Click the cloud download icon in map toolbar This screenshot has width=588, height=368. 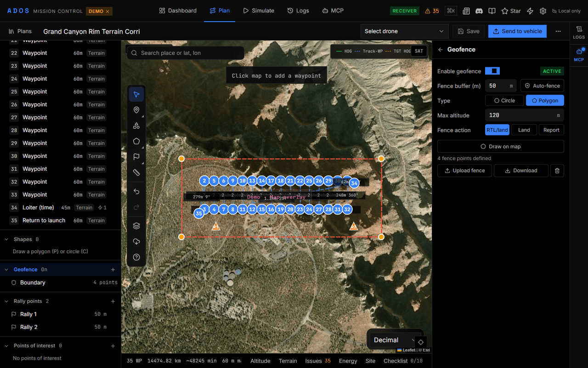coord(136,241)
